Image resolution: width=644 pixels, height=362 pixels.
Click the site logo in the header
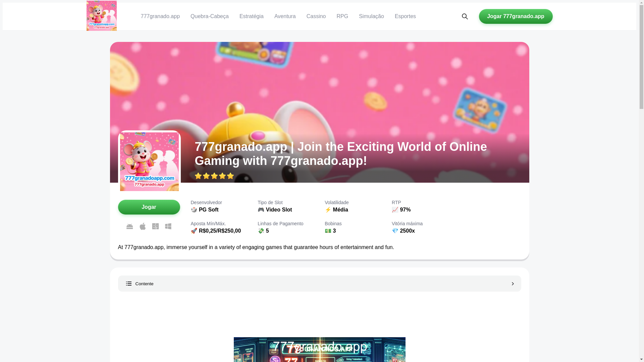[x=102, y=16]
